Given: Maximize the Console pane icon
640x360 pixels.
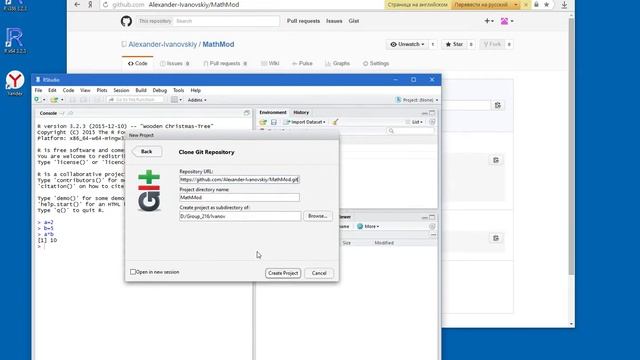Looking at the screenshot, I should [x=247, y=113].
